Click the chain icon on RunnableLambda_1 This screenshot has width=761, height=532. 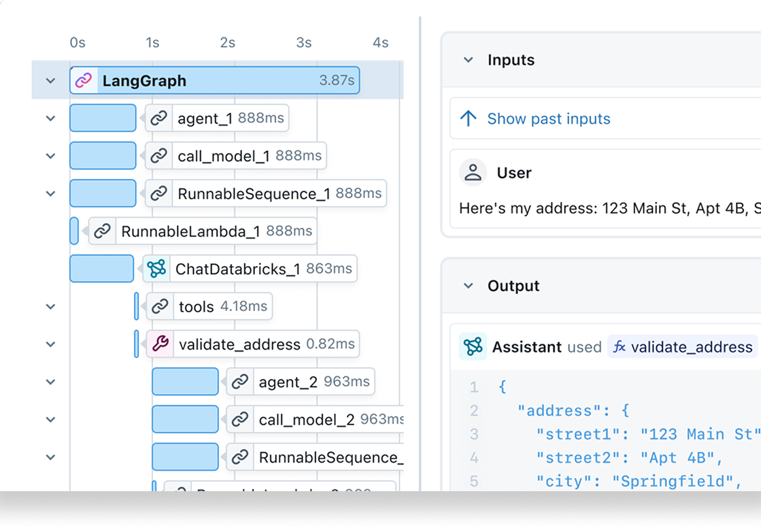(x=103, y=231)
